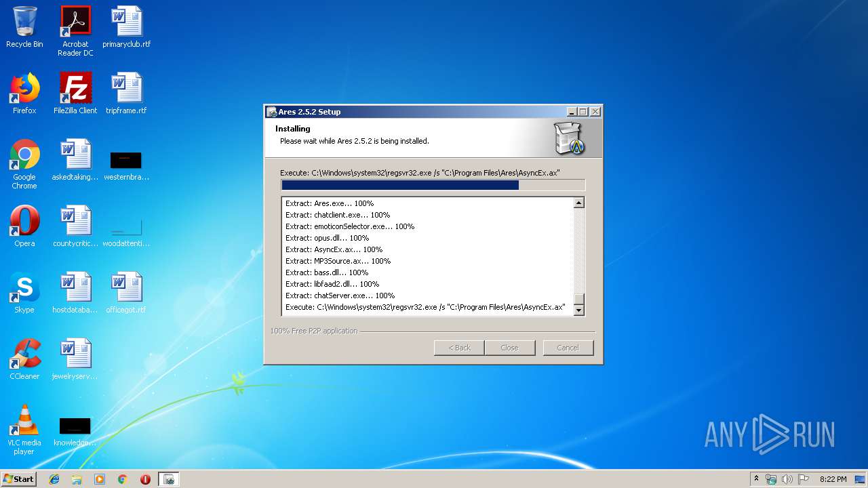
Task: Launch Google Chrome desktop shortcut
Action: tap(24, 164)
